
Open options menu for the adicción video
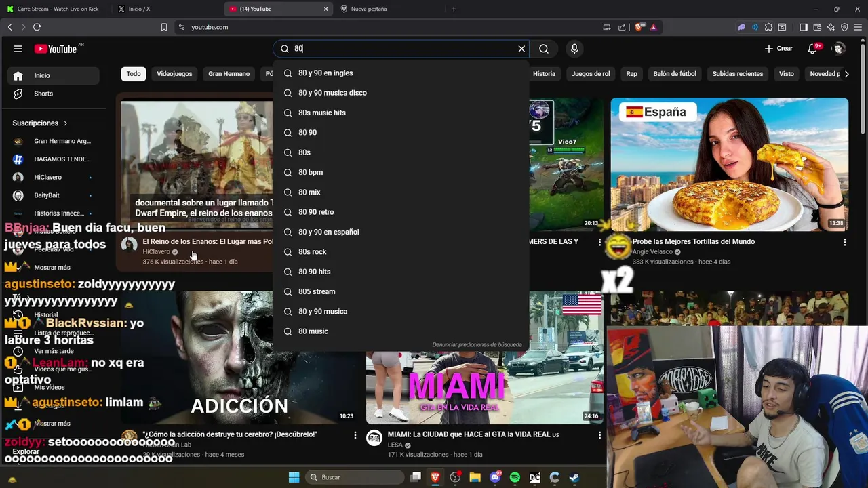(355, 435)
